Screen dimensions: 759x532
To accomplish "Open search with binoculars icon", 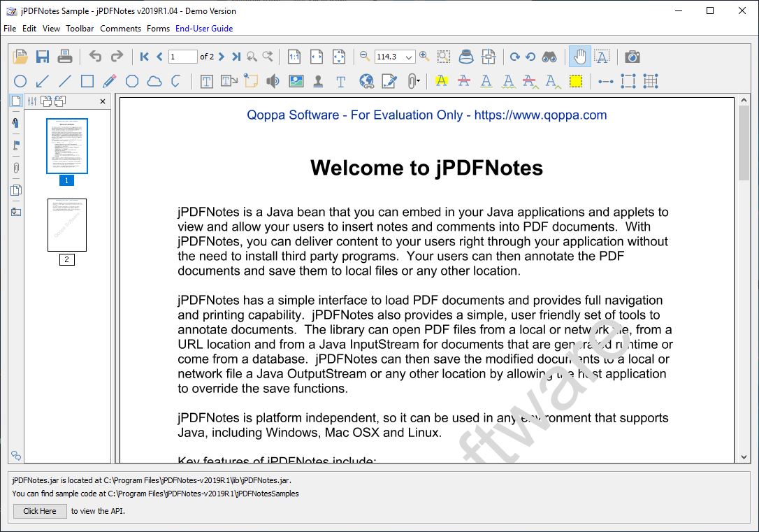I will point(549,57).
